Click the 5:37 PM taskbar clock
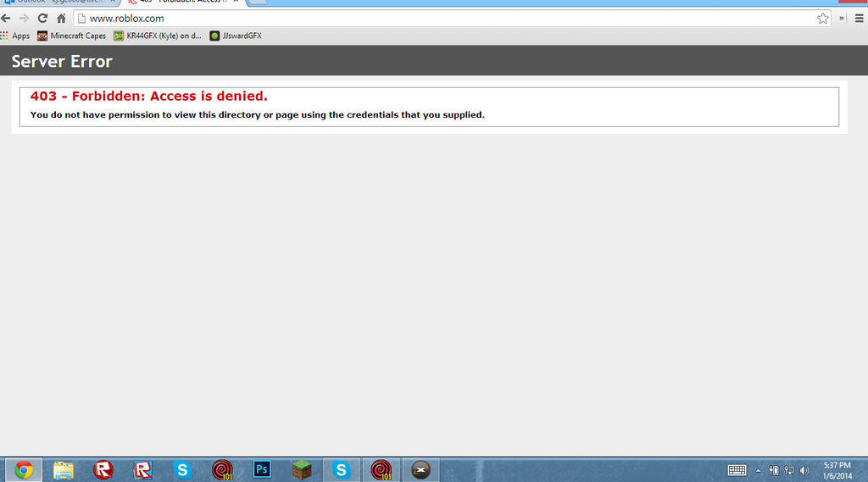This screenshot has height=482, width=868. pos(837,470)
